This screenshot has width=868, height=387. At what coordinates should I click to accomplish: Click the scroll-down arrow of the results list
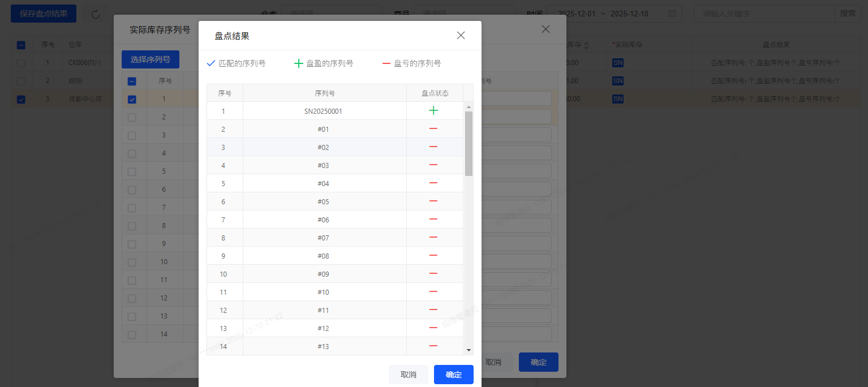[469, 350]
